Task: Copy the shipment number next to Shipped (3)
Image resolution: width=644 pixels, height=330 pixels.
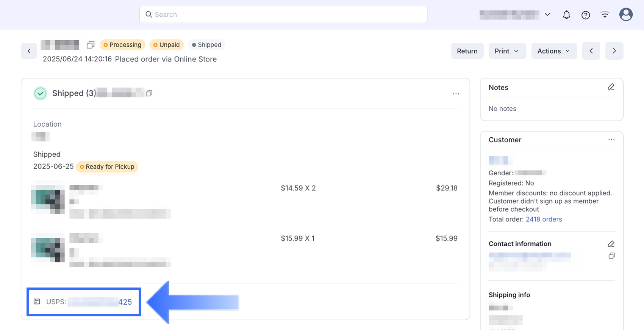Action: pyautogui.click(x=149, y=93)
